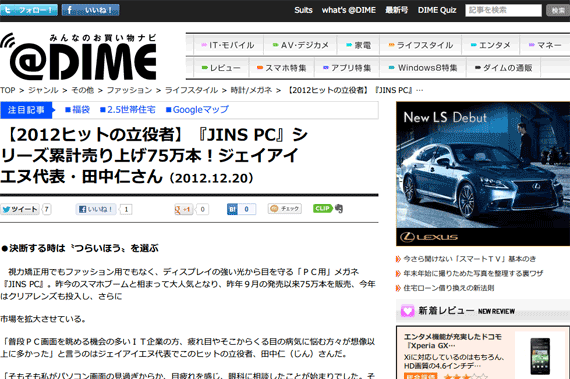
Task: Select the AV・デジカメ nav tab
Action: 301,45
